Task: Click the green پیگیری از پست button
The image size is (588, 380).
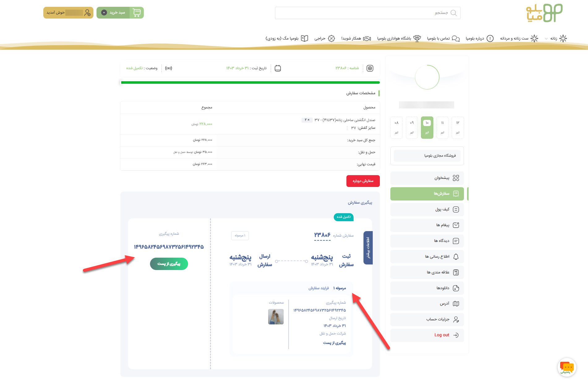Action: pos(169,264)
